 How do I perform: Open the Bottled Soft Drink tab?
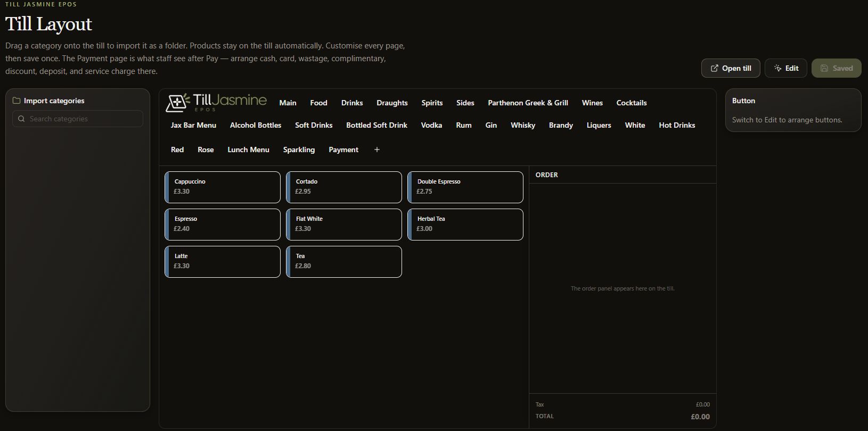tap(376, 125)
